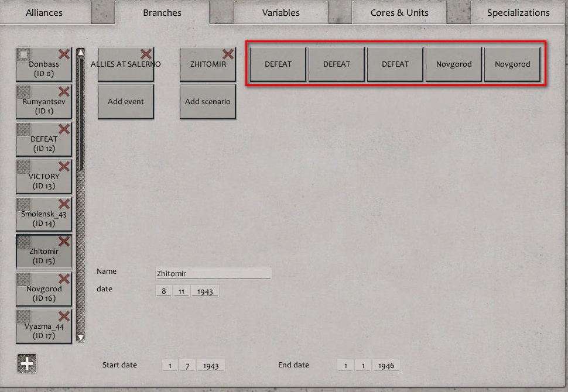The image size is (568, 392).
Task: Delete the DEFEAT (ID 12) branch via red X
Action: tap(64, 129)
